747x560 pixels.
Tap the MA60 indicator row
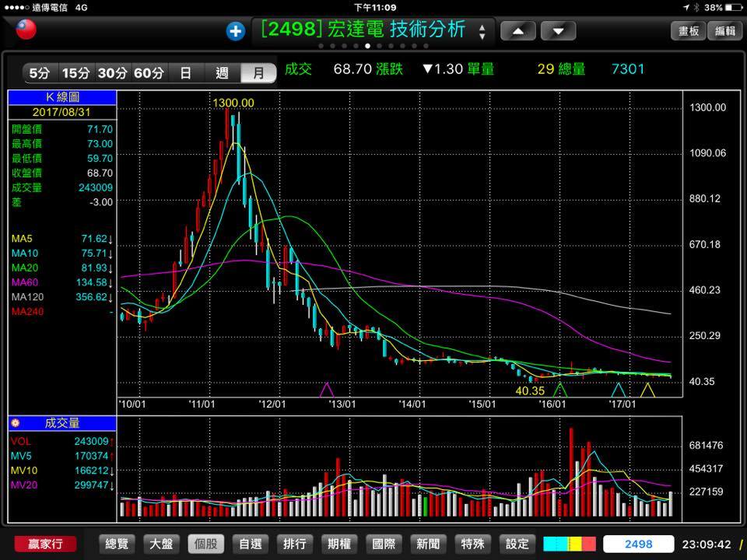coord(62,282)
